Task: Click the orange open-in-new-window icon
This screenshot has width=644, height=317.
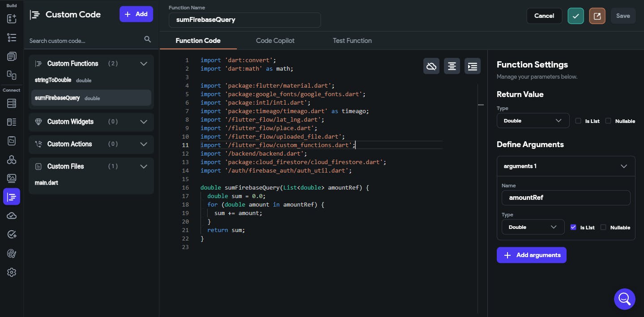Action: click(x=597, y=16)
